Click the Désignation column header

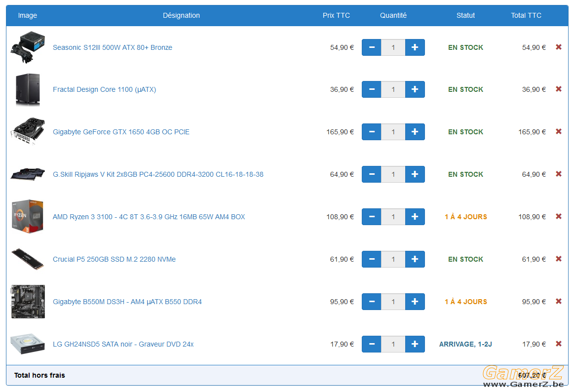pyautogui.click(x=181, y=15)
